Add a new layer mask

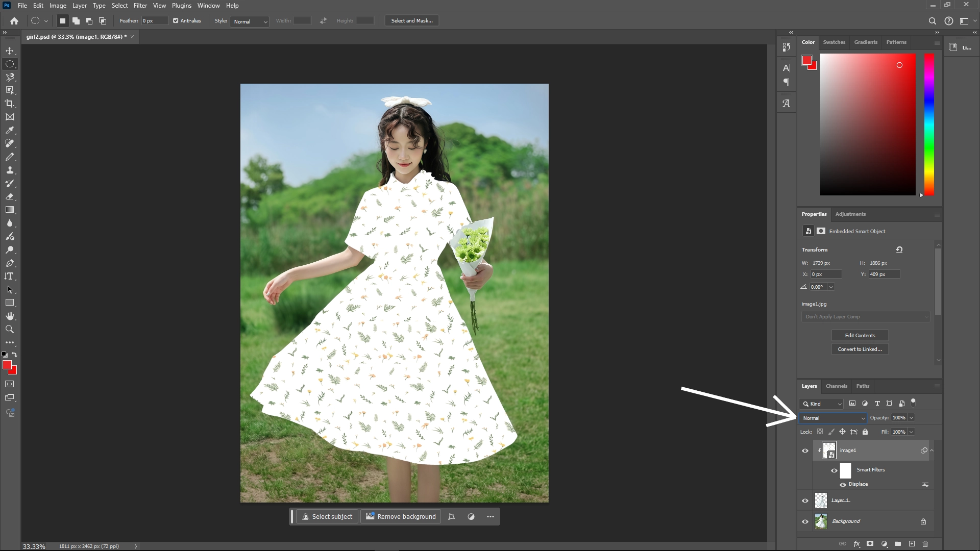[870, 544]
